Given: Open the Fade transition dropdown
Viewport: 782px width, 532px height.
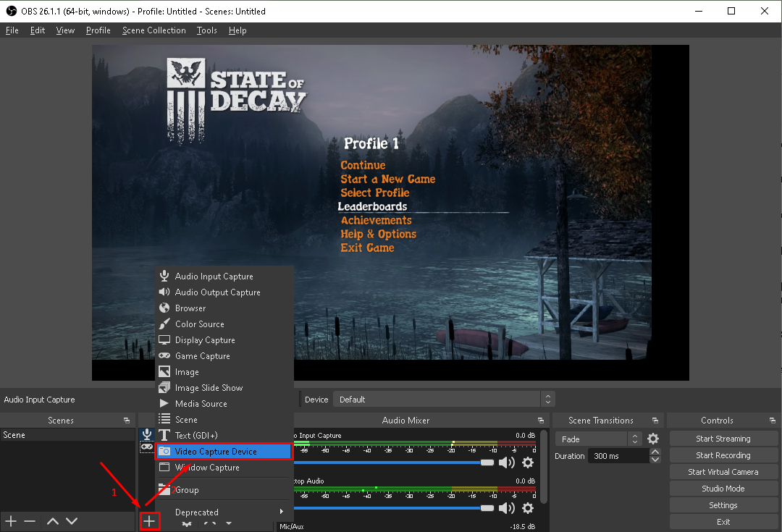Looking at the screenshot, I should (x=598, y=439).
